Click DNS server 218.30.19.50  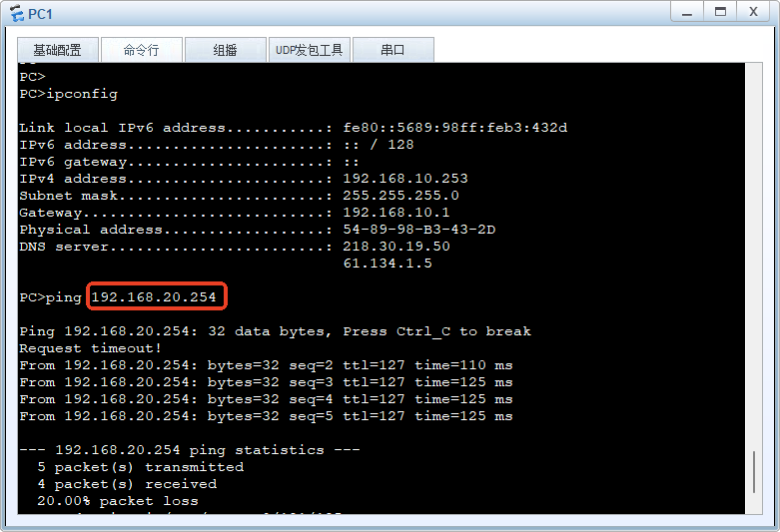(396, 247)
